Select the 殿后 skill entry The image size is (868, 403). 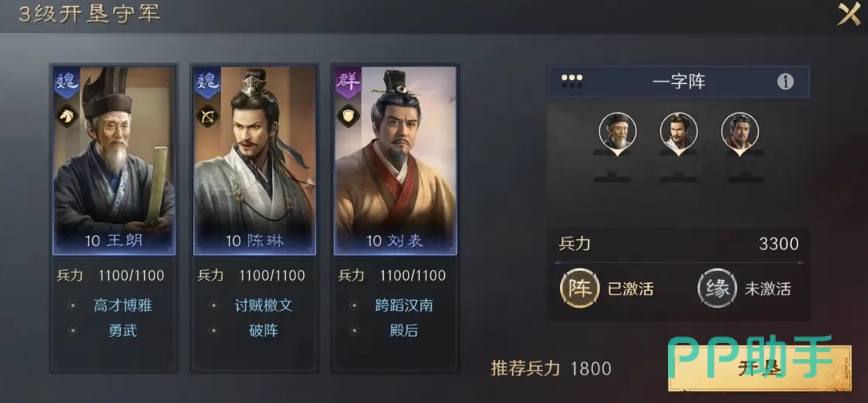pyautogui.click(x=403, y=331)
